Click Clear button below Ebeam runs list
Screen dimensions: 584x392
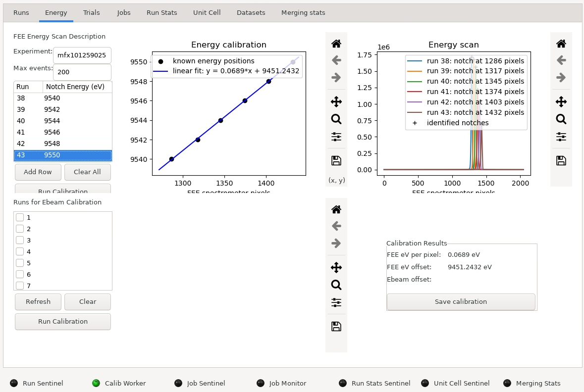pos(88,301)
